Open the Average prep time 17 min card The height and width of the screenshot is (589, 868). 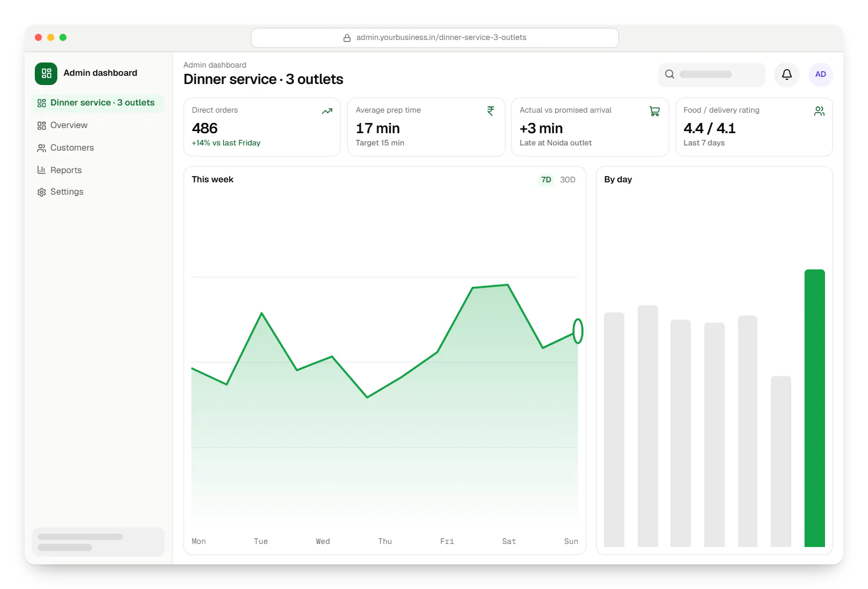point(426,127)
